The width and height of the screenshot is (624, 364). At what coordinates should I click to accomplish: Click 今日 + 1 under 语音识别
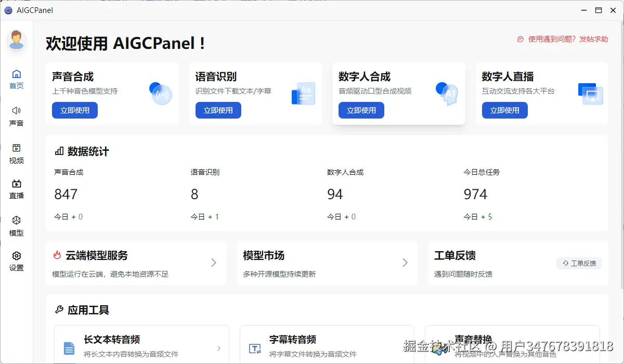pos(205,217)
